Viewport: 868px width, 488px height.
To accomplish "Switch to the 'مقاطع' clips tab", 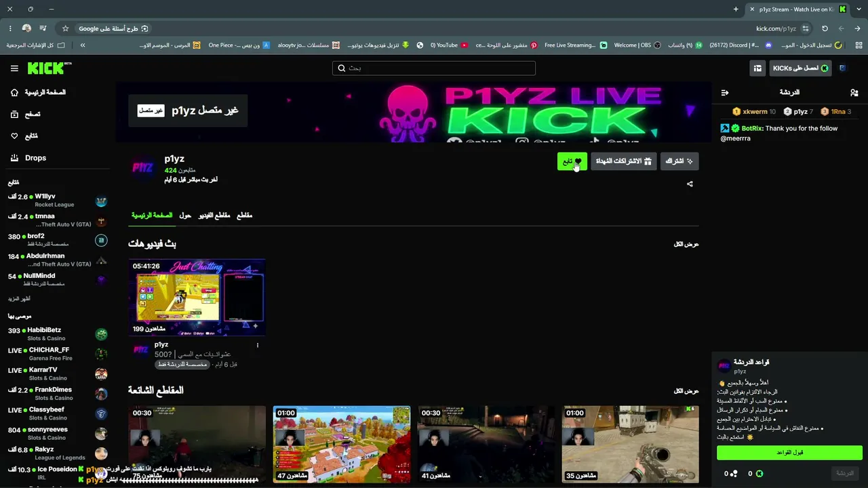I will [x=244, y=216].
